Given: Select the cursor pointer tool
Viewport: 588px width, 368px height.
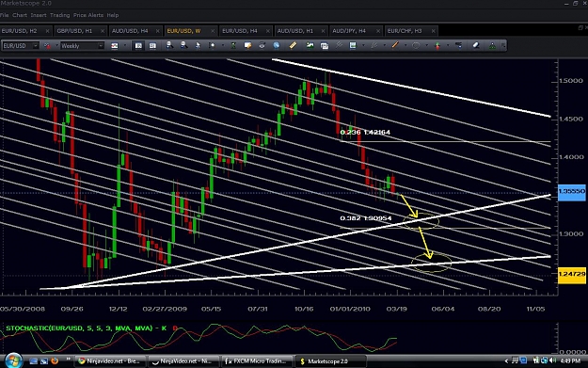Looking at the screenshot, I should [198, 45].
